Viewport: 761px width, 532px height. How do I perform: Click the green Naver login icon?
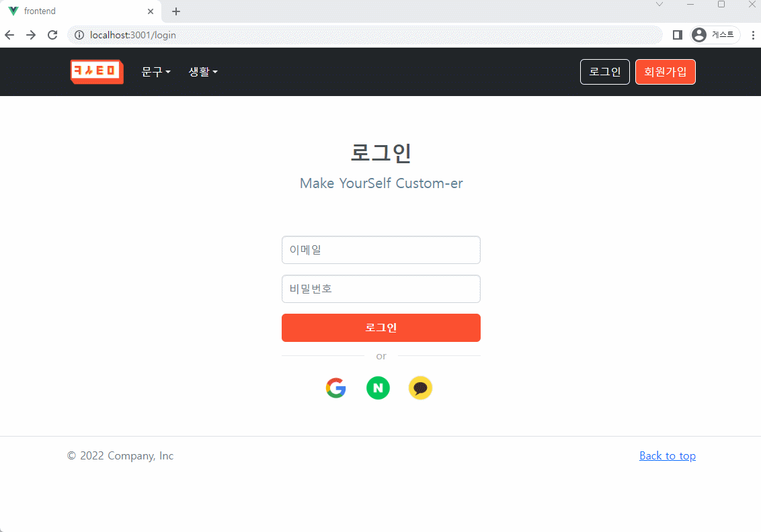tap(378, 388)
